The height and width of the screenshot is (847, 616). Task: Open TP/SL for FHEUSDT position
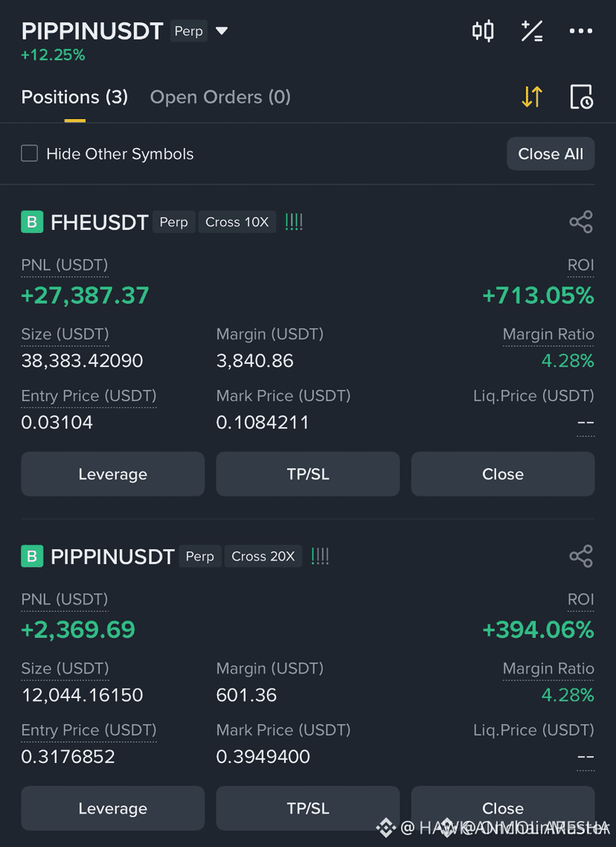tap(308, 474)
